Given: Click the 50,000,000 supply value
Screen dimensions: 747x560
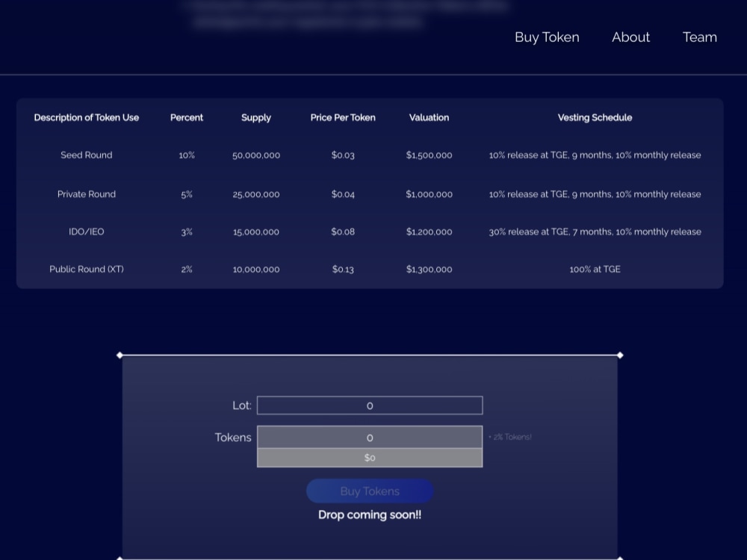Looking at the screenshot, I should [x=256, y=155].
